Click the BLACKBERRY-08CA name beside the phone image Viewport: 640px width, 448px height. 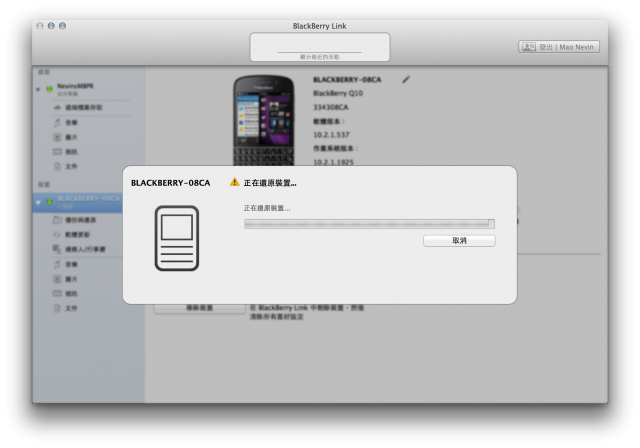(347, 80)
